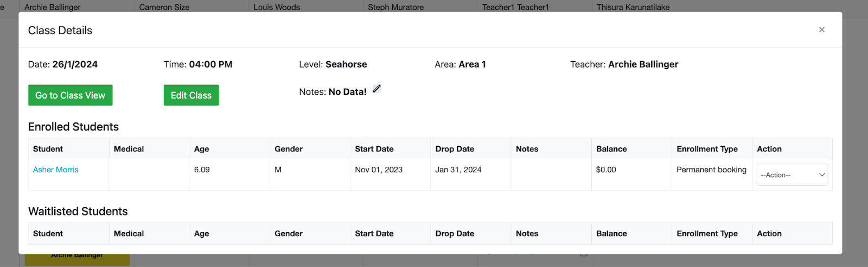Select Waitlisted Students Medical column header
Image resolution: width=868 pixels, height=267 pixels.
(x=129, y=233)
